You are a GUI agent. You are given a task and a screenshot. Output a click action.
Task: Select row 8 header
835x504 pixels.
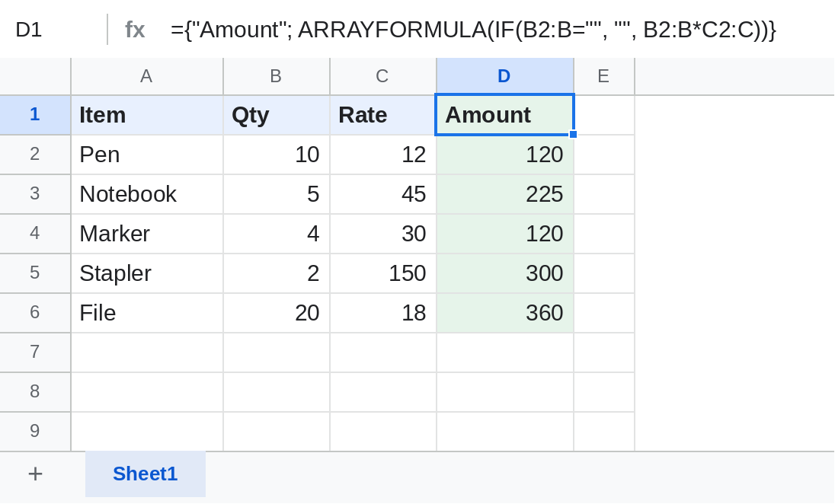(x=35, y=392)
